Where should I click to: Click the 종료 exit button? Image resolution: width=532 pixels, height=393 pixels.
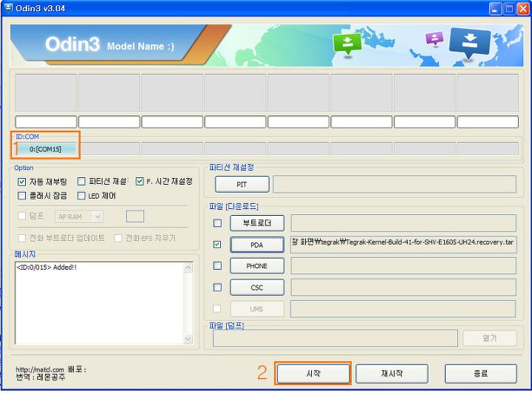click(x=481, y=373)
